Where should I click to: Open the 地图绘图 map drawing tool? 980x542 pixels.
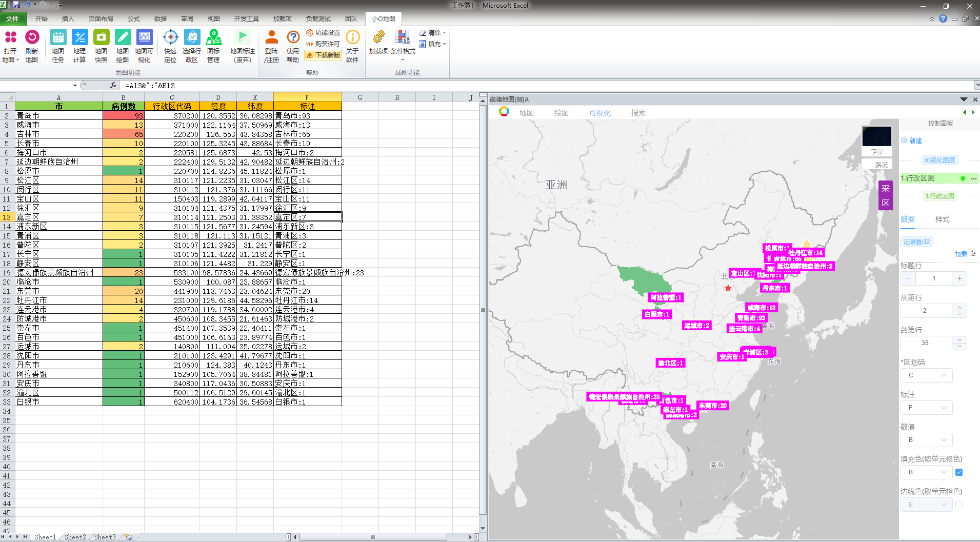point(123,38)
